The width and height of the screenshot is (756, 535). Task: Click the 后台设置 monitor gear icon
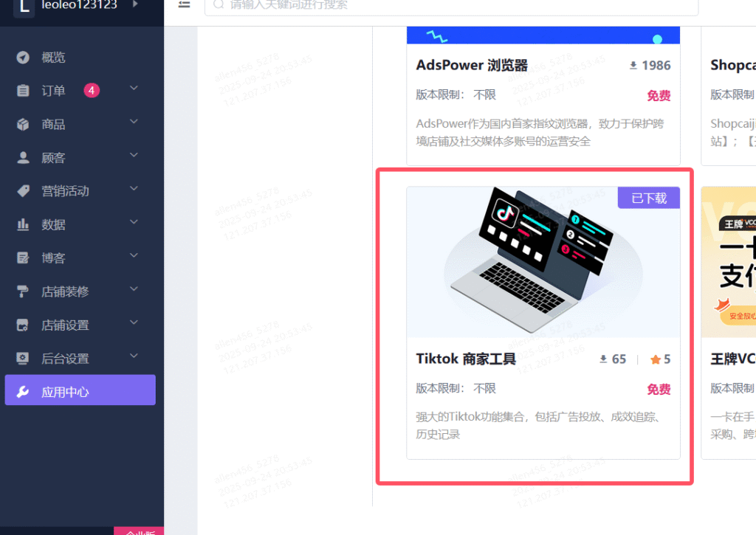(23, 358)
